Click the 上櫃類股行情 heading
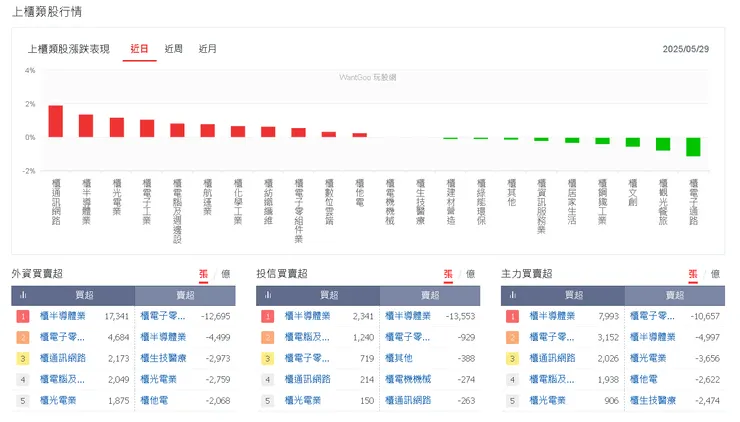Screen dimensions: 740x422 pos(47,12)
